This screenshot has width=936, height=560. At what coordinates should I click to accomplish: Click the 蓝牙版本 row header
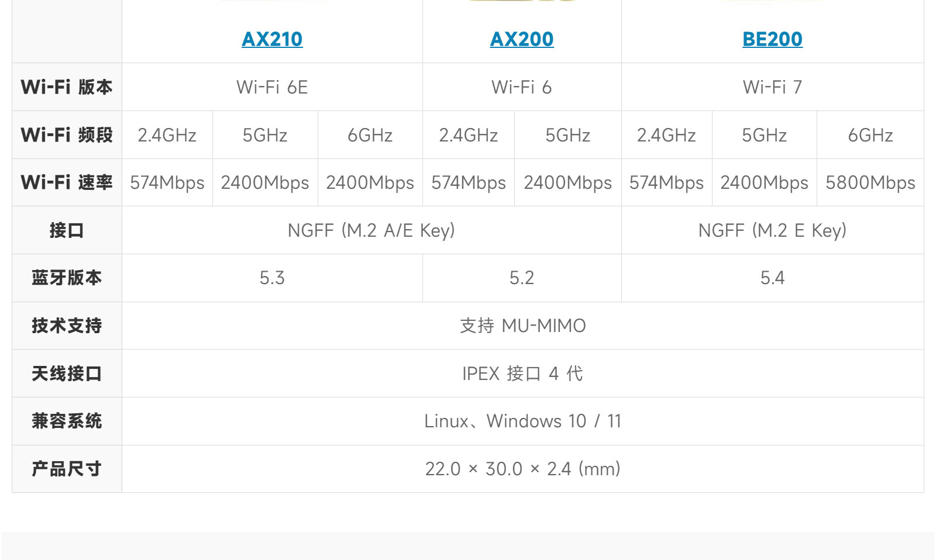coord(67,278)
